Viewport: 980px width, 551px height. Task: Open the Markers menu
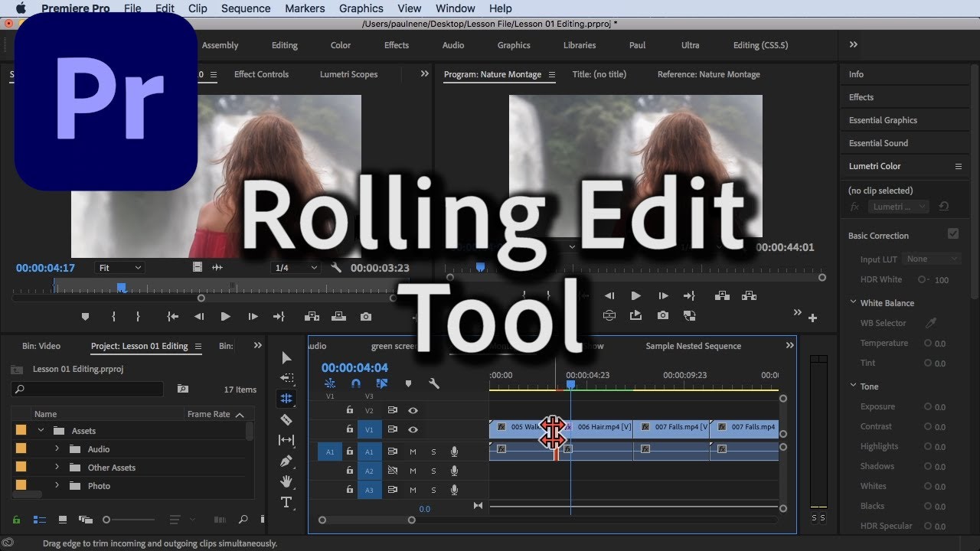tap(305, 8)
